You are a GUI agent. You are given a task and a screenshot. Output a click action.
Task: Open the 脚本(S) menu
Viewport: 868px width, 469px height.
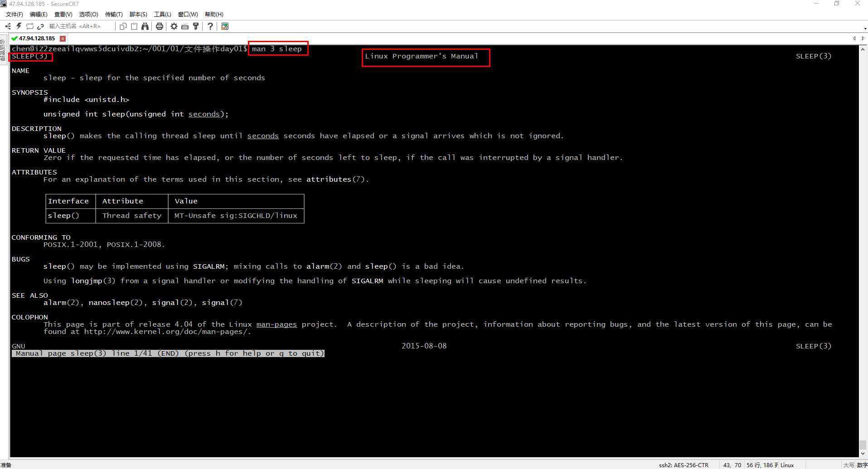pyautogui.click(x=138, y=15)
